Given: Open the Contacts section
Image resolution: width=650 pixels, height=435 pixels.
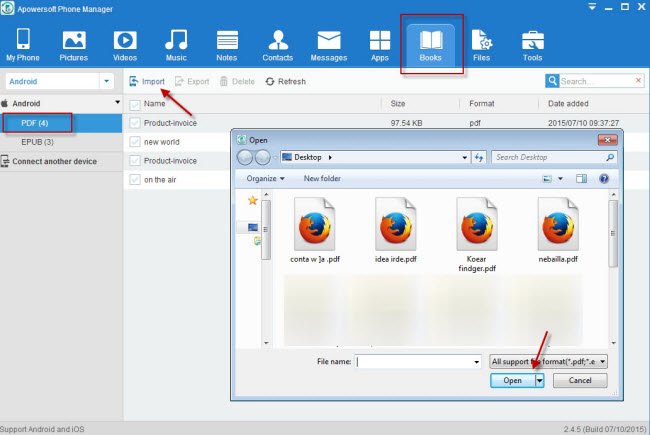Looking at the screenshot, I should click(x=278, y=45).
